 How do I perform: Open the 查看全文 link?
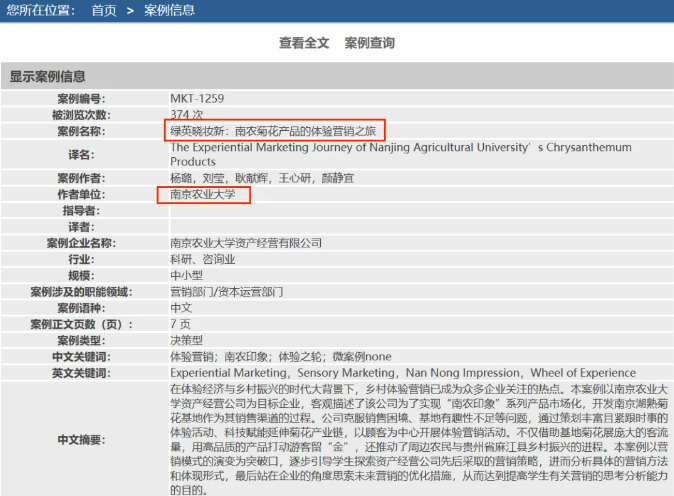304,43
